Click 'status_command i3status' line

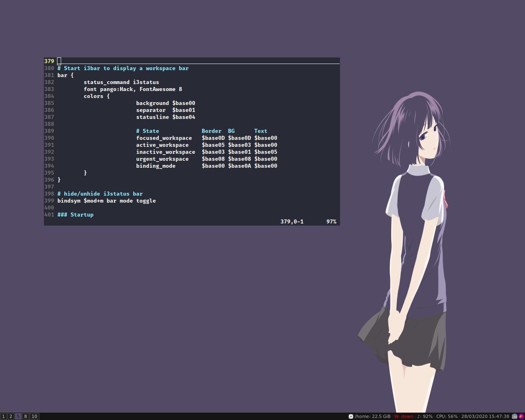click(x=121, y=82)
